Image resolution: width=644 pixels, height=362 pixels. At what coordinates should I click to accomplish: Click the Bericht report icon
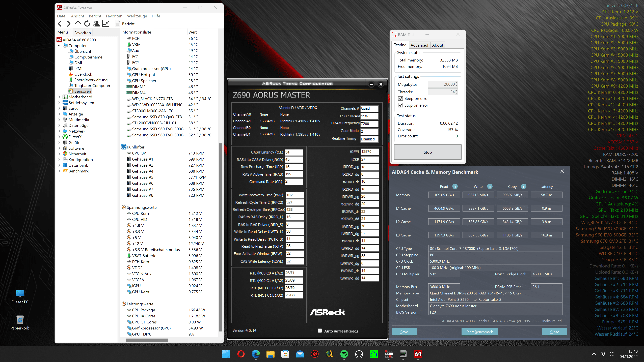117,24
